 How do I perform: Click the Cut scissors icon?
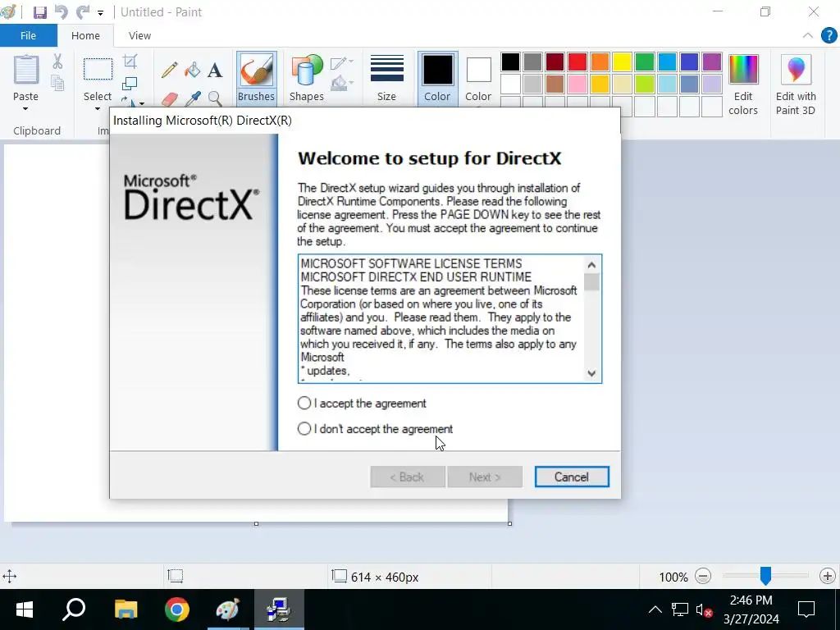pyautogui.click(x=57, y=62)
